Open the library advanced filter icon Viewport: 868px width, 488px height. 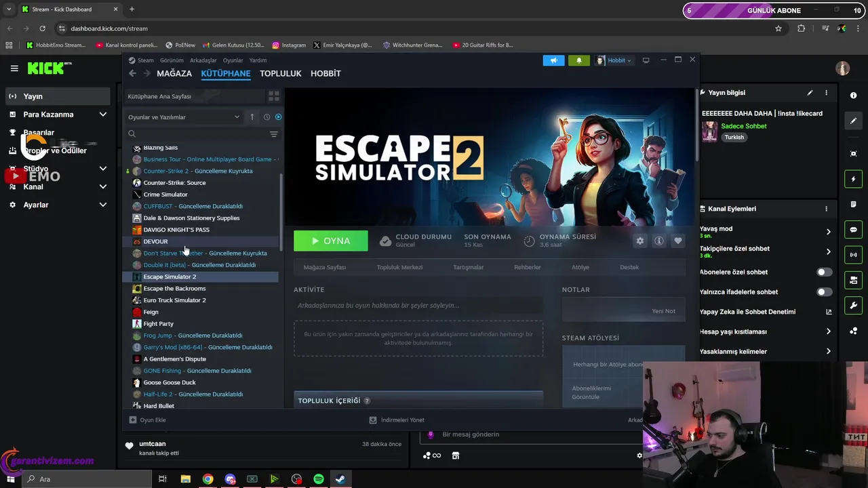[x=274, y=134]
